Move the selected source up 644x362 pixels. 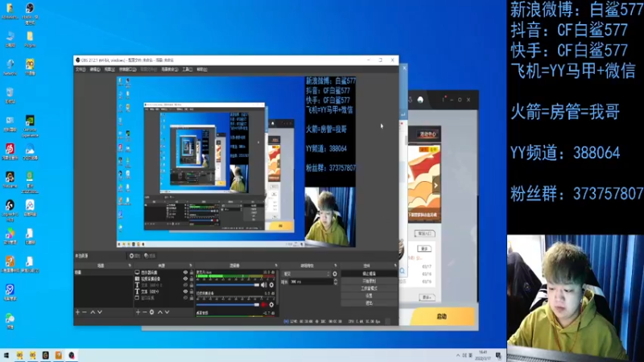point(160,312)
